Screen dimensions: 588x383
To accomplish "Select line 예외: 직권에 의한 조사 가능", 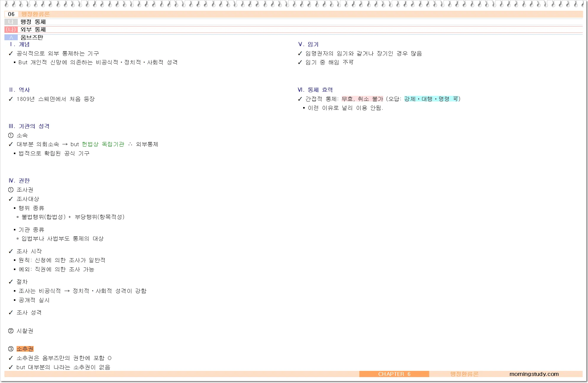I will [56, 269].
